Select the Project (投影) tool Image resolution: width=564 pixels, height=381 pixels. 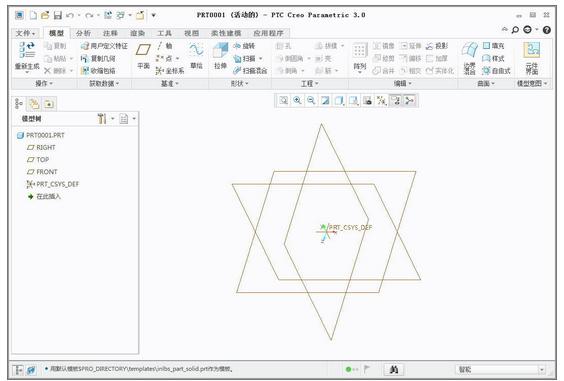[437, 46]
